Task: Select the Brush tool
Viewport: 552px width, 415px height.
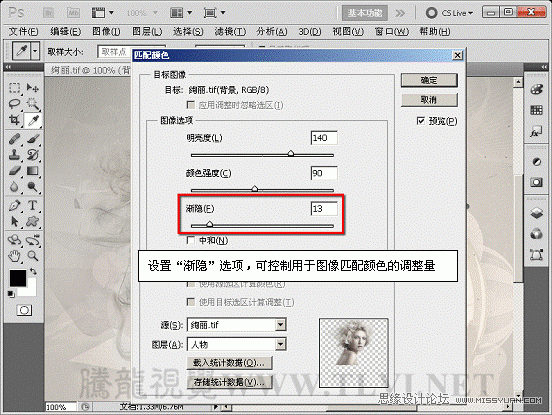Action: coord(33,139)
